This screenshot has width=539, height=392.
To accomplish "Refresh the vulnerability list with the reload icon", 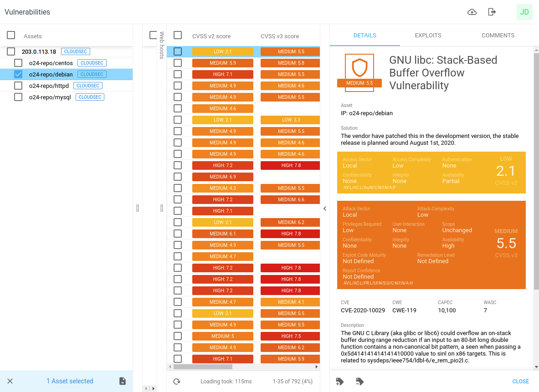I will 178,382.
